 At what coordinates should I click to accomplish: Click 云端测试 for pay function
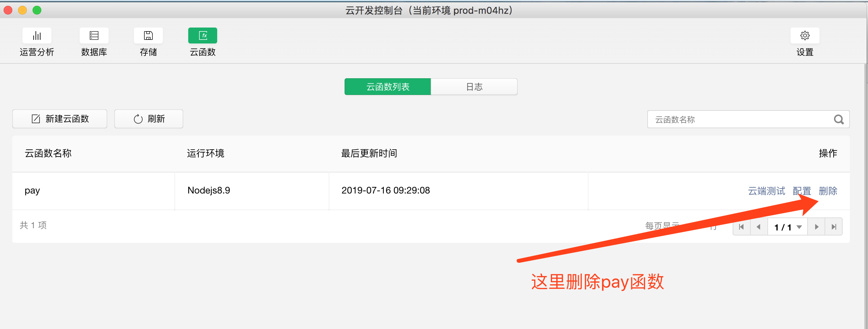tap(767, 191)
